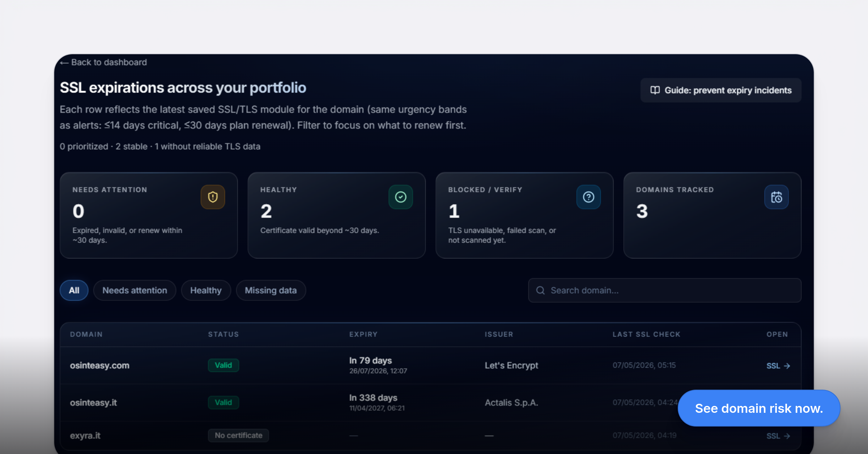This screenshot has height=454, width=868.
Task: Click the Domains Tracked count of 3
Action: pyautogui.click(x=642, y=211)
